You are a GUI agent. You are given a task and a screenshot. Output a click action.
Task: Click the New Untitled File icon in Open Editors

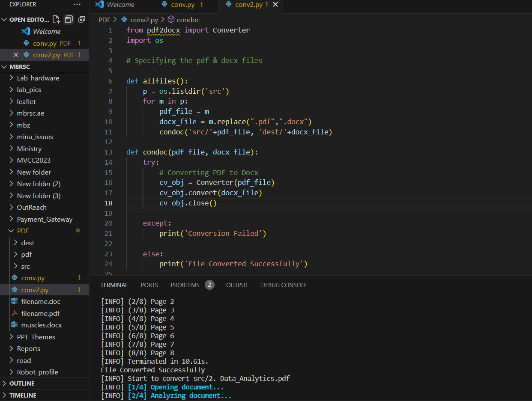56,19
